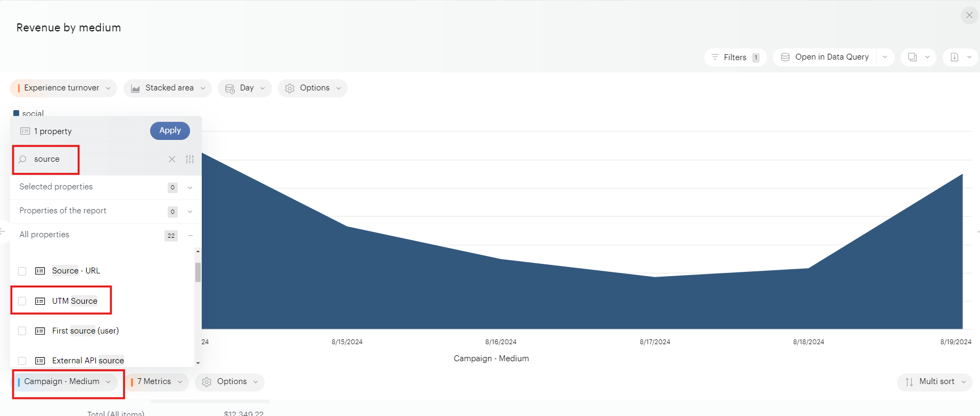The width and height of the screenshot is (980, 416).
Task: Expand the Selected properties section
Action: point(190,187)
